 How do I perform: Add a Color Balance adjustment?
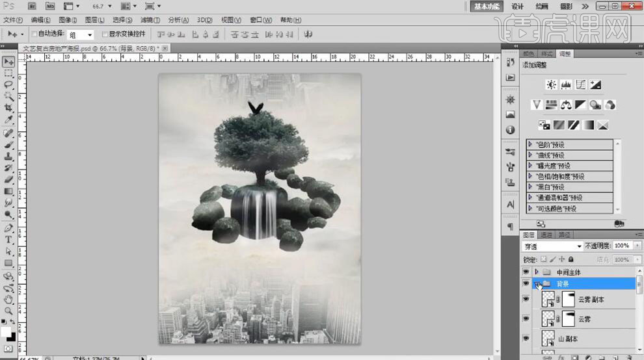(566, 105)
